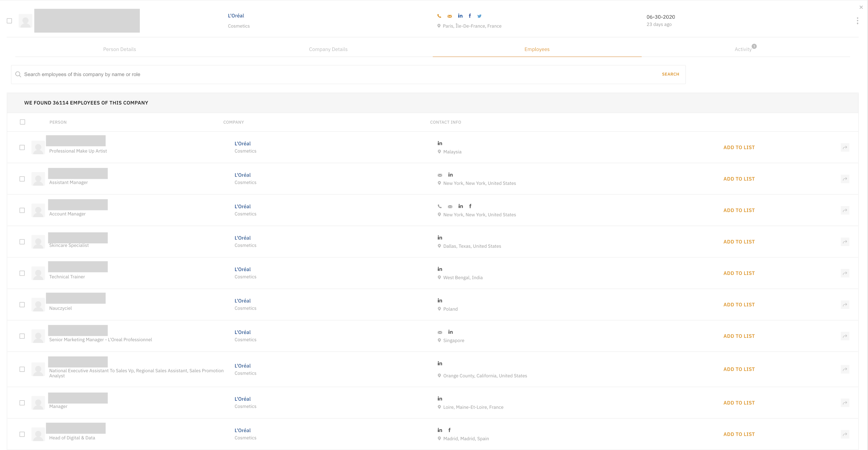Add Professional Make Up Artist to list
This screenshot has width=868, height=450.
click(x=739, y=147)
